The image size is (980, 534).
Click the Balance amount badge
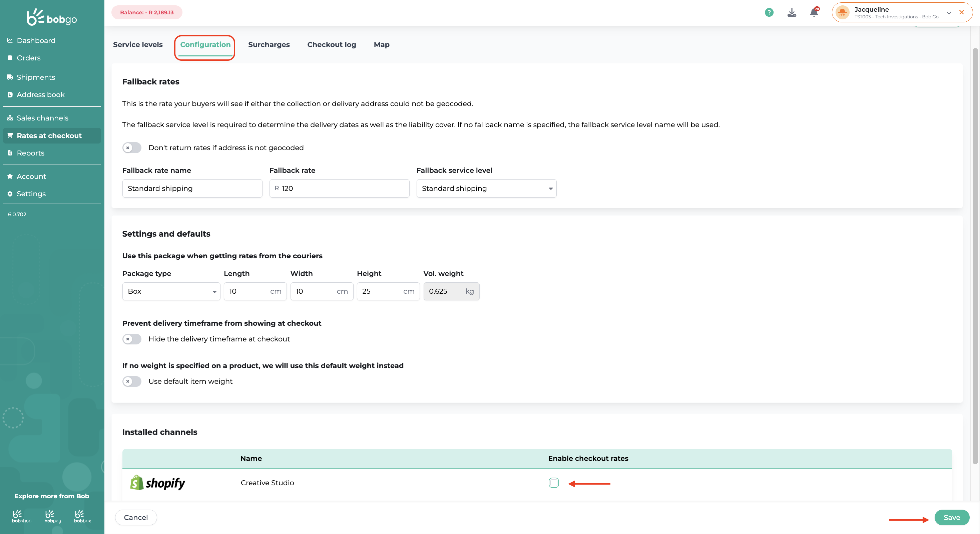(x=147, y=12)
